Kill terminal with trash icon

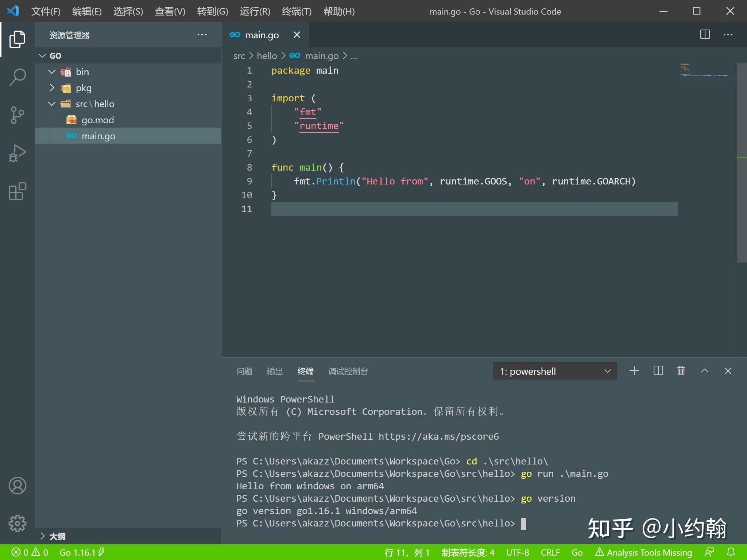pyautogui.click(x=681, y=371)
